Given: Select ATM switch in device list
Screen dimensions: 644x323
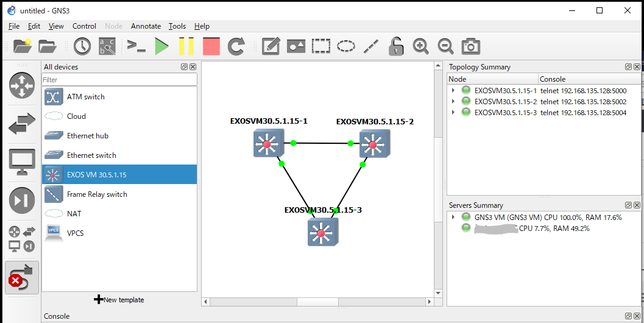Looking at the screenshot, I should [119, 96].
